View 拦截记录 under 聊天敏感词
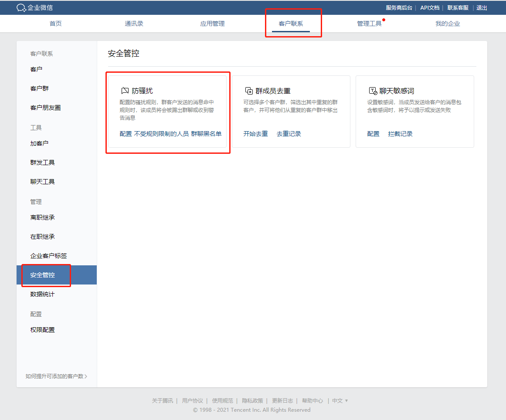 400,134
